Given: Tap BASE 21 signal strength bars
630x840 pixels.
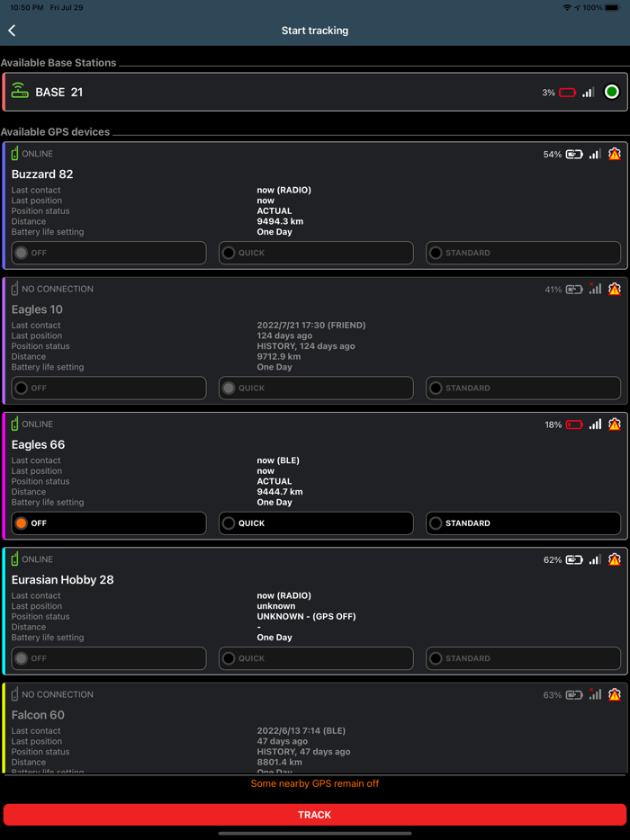Looking at the screenshot, I should [x=589, y=92].
